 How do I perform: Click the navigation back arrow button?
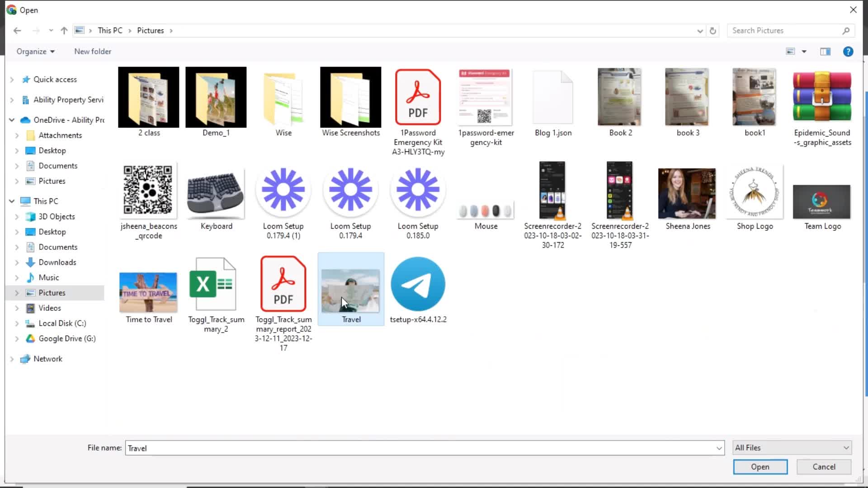(16, 30)
